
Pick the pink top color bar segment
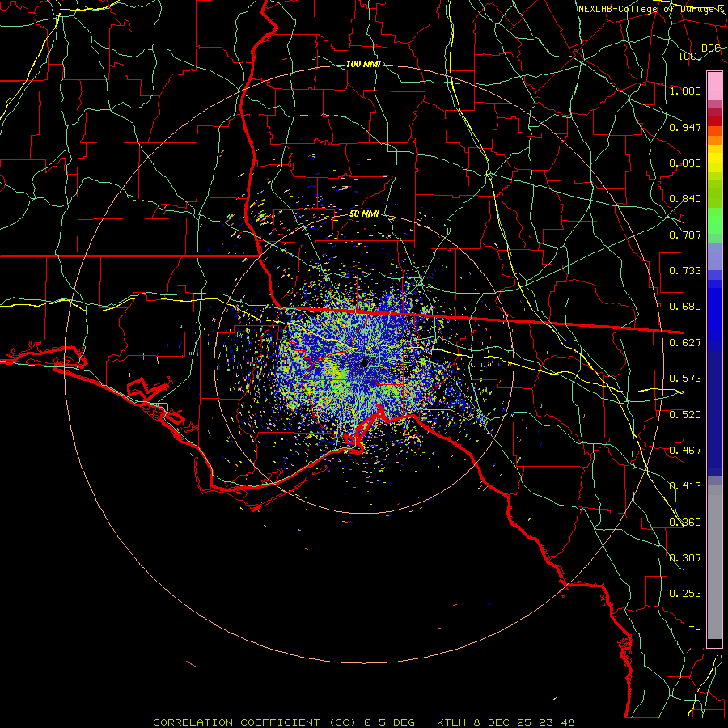tap(714, 87)
